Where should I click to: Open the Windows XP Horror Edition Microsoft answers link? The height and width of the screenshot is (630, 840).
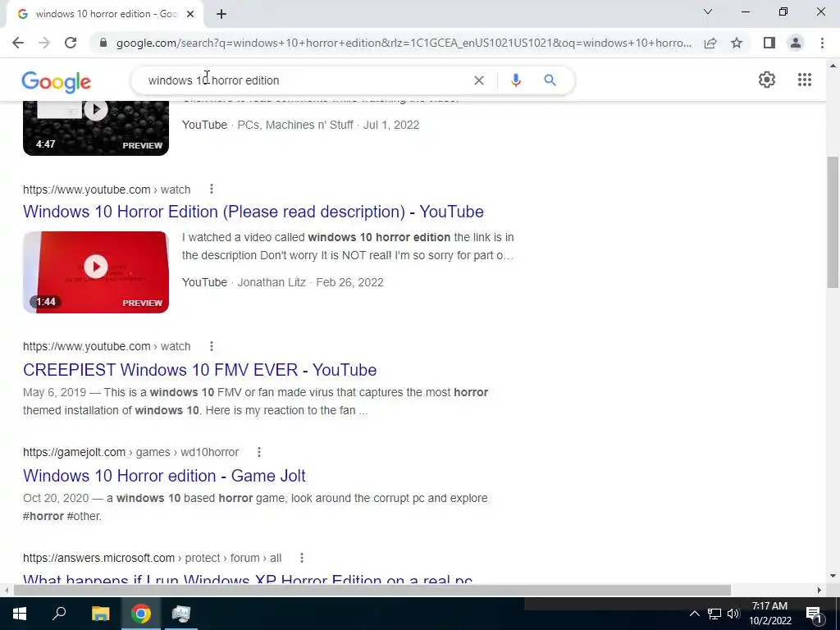tap(248, 580)
